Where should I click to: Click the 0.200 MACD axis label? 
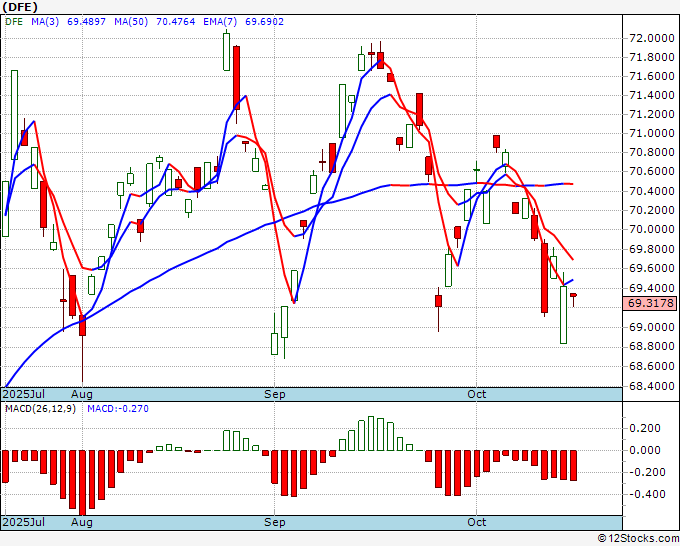644,428
